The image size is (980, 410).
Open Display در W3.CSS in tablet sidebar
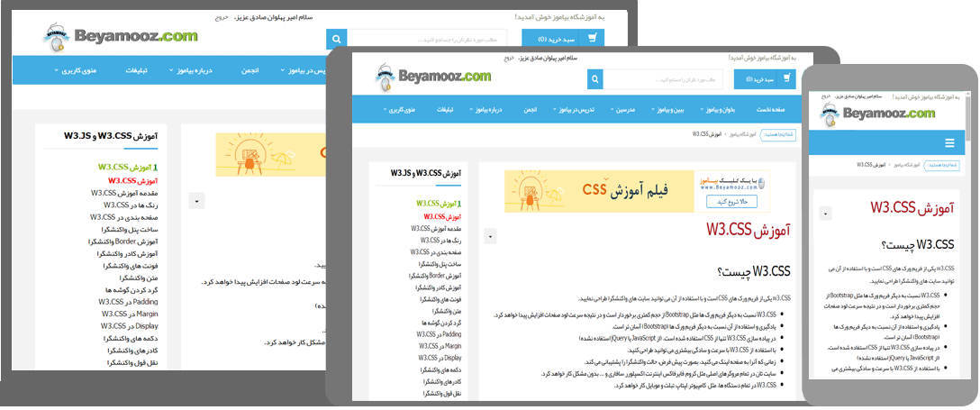[x=439, y=358]
